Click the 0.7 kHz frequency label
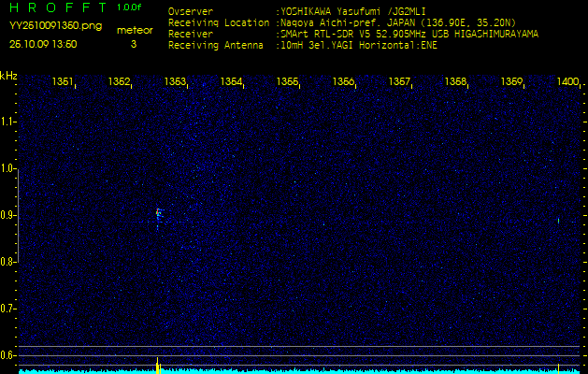Image resolution: width=588 pixels, height=374 pixels. tap(7, 309)
